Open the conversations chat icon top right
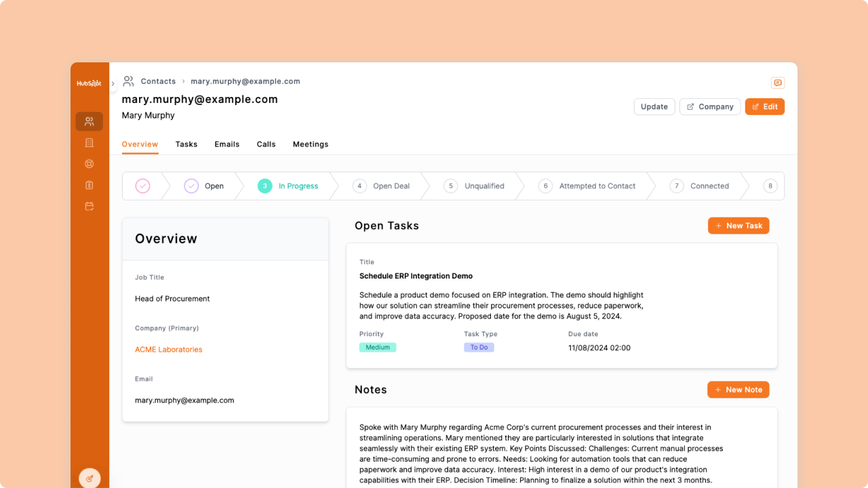Viewport: 868px width, 488px height. pos(777,82)
